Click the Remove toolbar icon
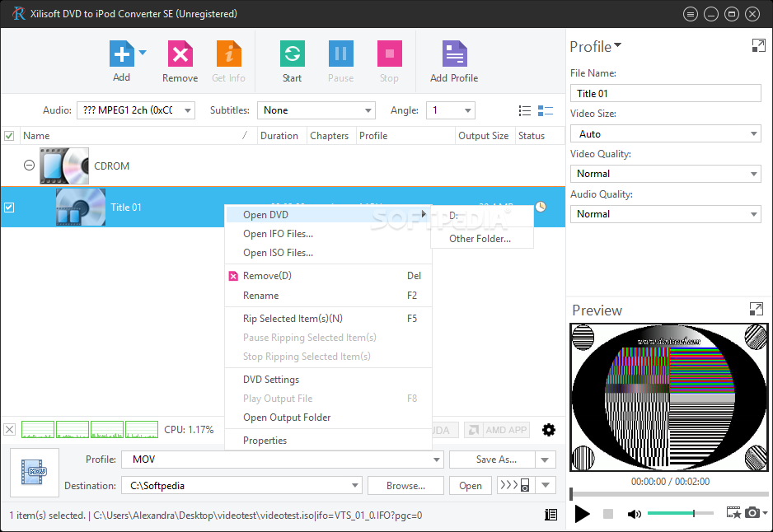 [x=180, y=56]
